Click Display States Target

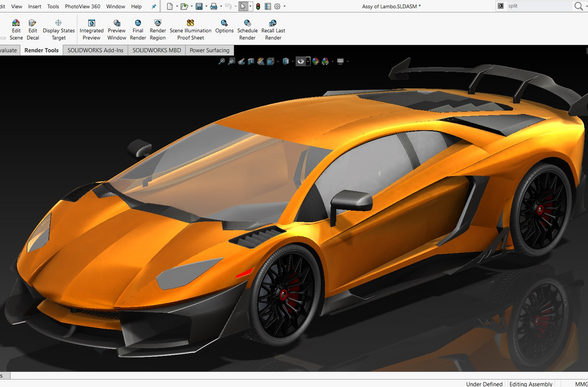click(59, 30)
